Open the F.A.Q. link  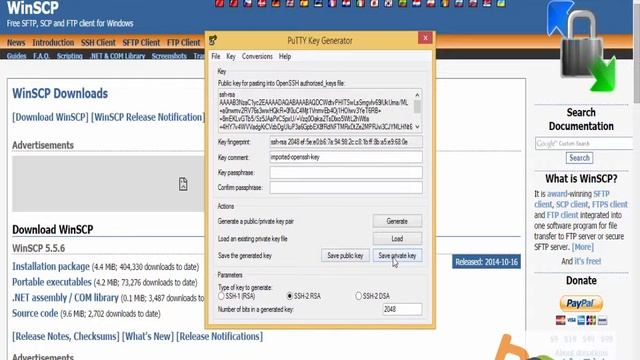coord(41,56)
